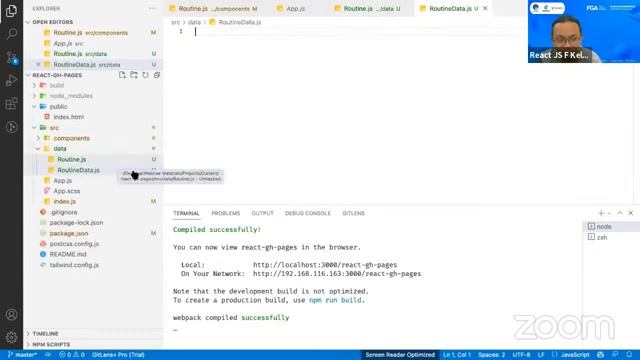Change indentation via Spaces: 2
640x360 pixels.
491,355
